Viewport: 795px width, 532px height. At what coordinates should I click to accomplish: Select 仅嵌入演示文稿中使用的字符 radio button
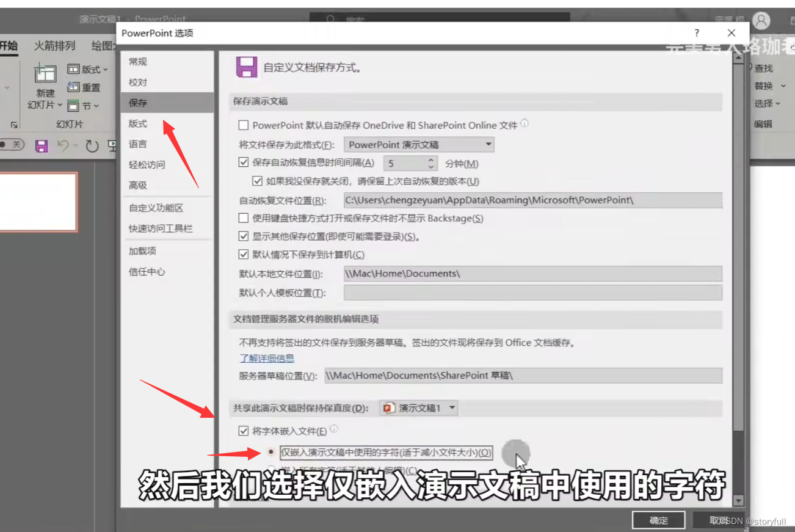pyautogui.click(x=271, y=452)
